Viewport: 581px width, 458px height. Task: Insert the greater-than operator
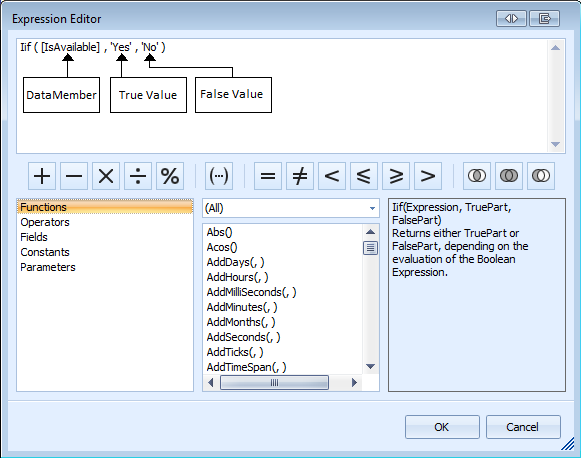(x=428, y=176)
